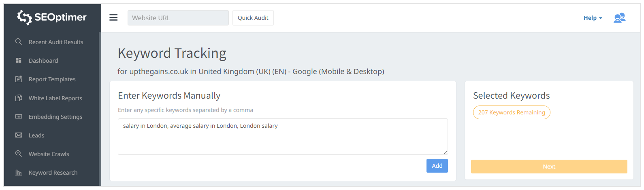Viewport: 644px width, 190px height.
Task: Click the Keyword Research chart icon
Action: pos(19,172)
